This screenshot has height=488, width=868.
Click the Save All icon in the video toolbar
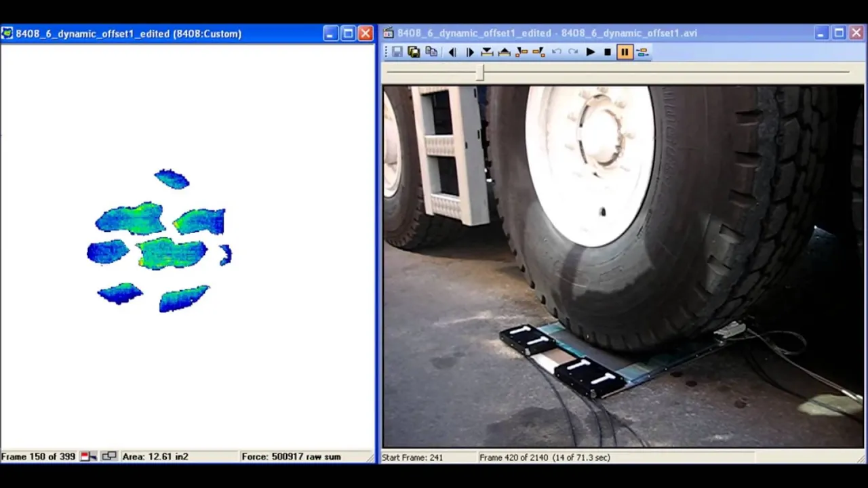pyautogui.click(x=414, y=52)
